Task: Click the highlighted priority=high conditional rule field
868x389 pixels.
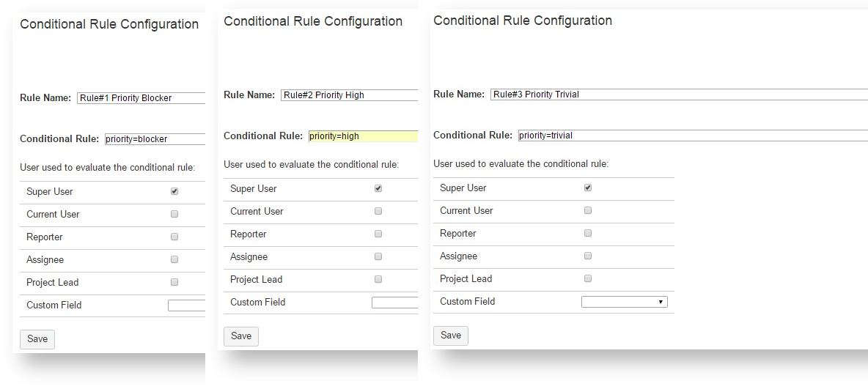Action: point(362,136)
